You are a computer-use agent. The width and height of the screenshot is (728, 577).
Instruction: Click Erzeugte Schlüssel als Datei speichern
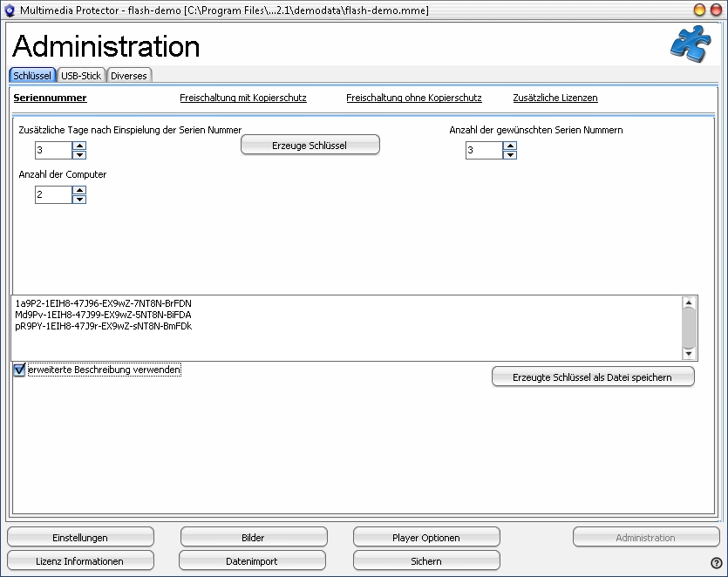593,377
